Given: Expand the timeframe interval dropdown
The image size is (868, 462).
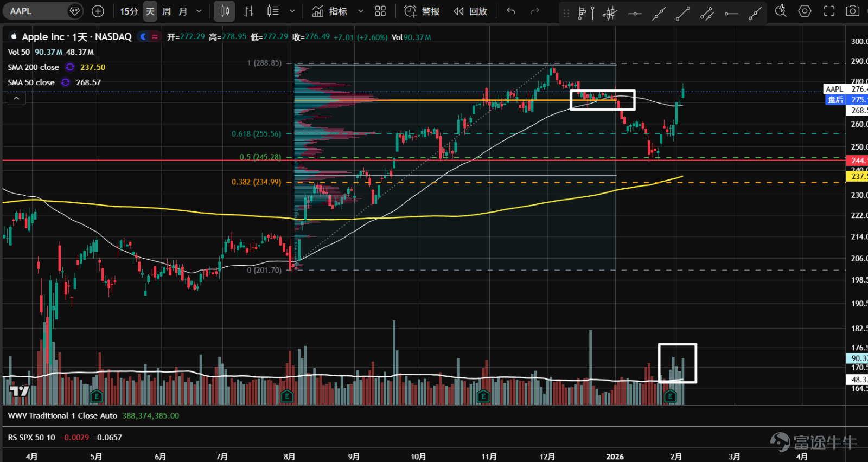Looking at the screenshot, I should pos(199,11).
